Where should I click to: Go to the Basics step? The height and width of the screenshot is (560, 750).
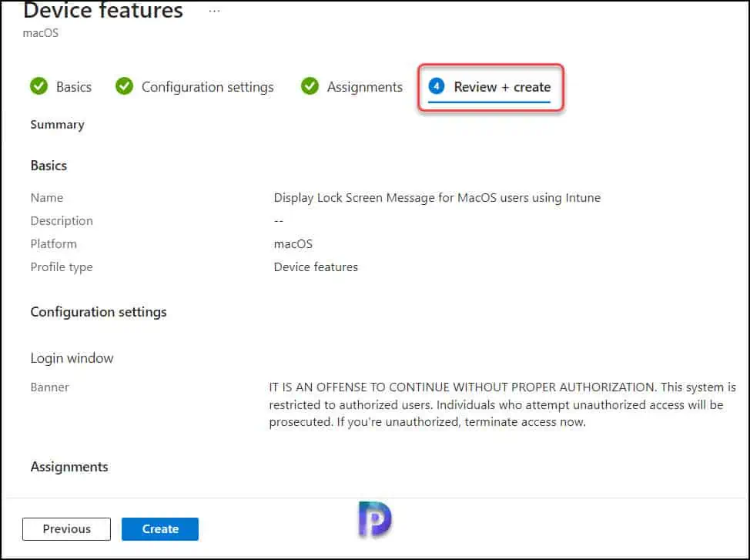74,86
